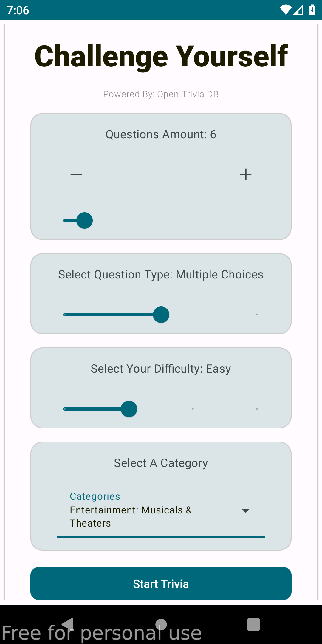Decrease questions amount with minus icon
Image resolution: width=322 pixels, height=644 pixels.
(76, 174)
